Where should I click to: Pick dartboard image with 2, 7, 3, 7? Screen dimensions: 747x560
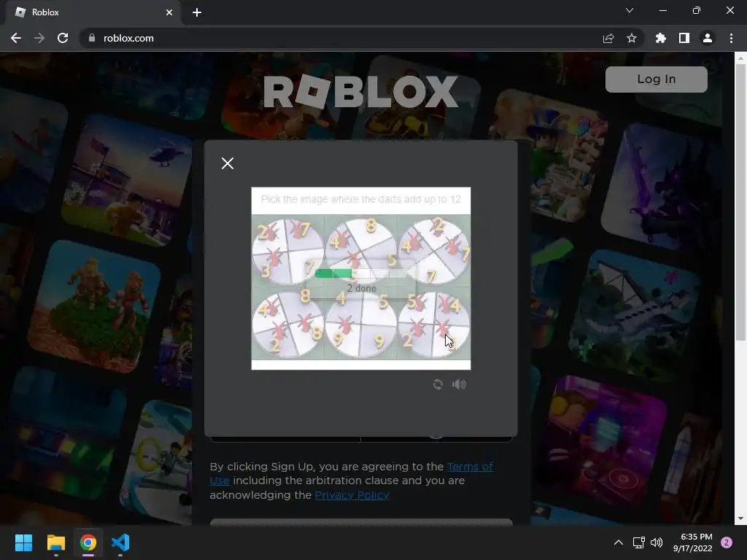287,252
